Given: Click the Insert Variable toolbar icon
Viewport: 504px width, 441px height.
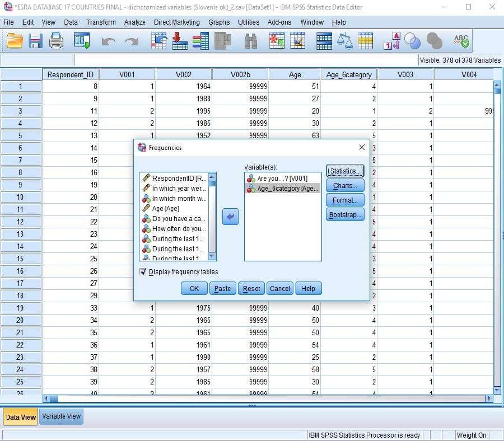Looking at the screenshot, I should (x=298, y=41).
